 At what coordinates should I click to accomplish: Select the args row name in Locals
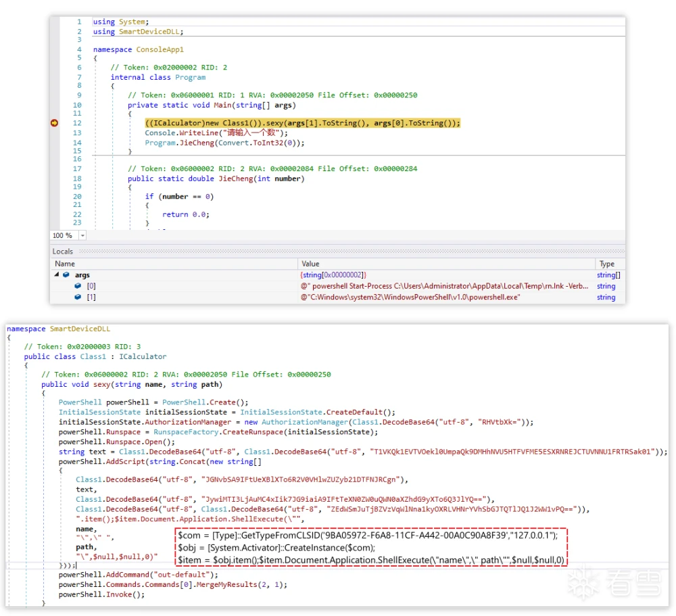(82, 275)
